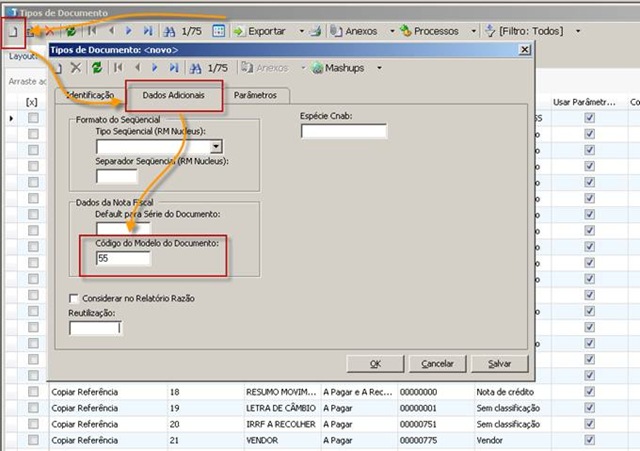Viewport: 640px width, 451px height.
Task: Go to next record in dialog toolbar
Action: pyautogui.click(x=155, y=67)
